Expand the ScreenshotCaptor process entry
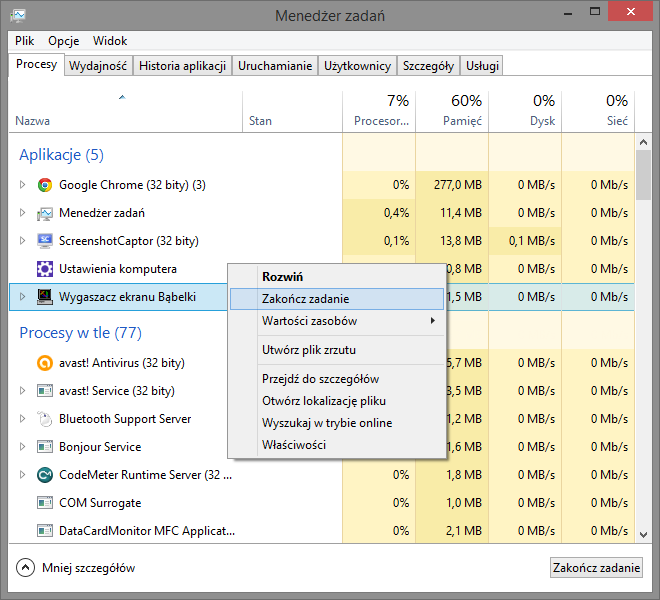Viewport: 660px width, 600px height. click(x=23, y=240)
